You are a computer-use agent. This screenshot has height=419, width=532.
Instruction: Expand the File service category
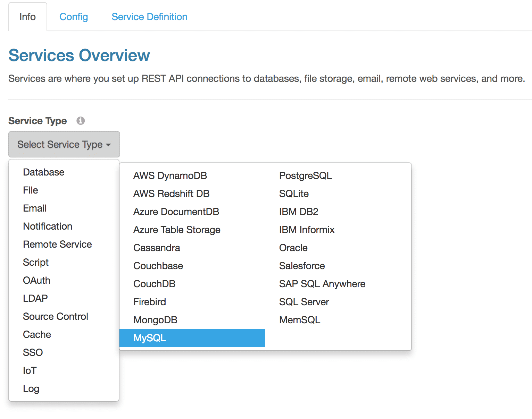(31, 190)
